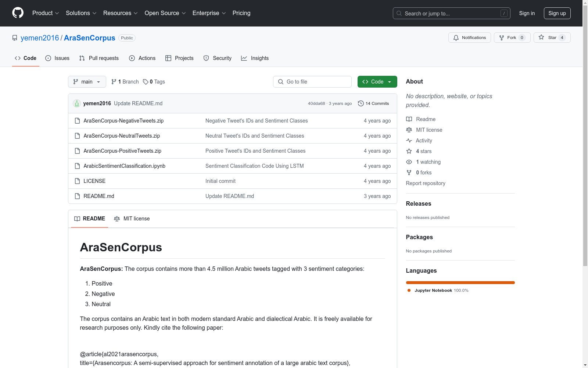588x368 pixels.
Task: Open the Enterprise dropdown menu
Action: click(209, 13)
